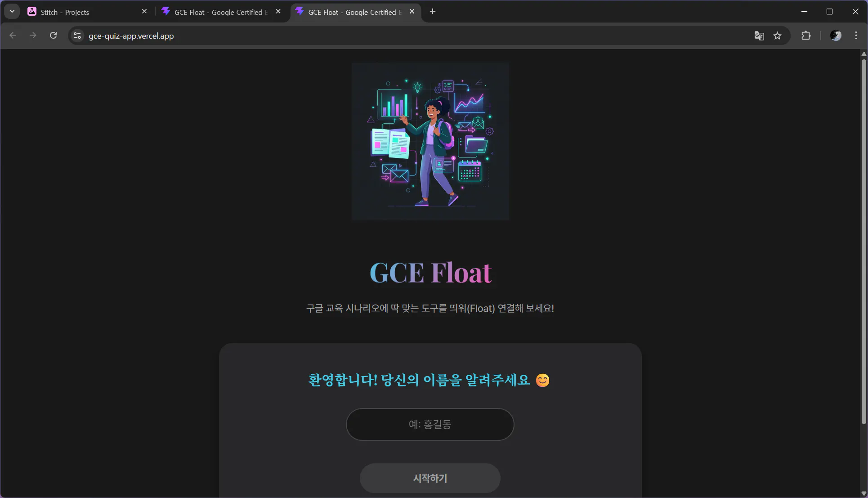Click the GCE Float title heading

click(430, 273)
